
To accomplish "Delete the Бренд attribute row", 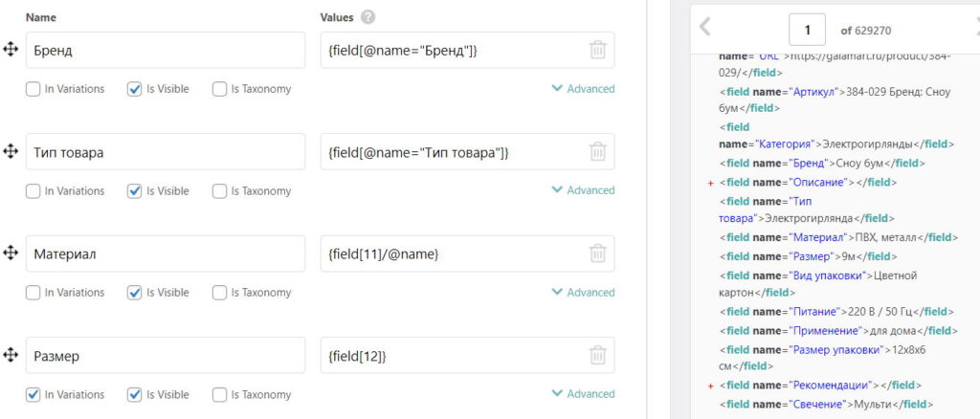I will [598, 50].
